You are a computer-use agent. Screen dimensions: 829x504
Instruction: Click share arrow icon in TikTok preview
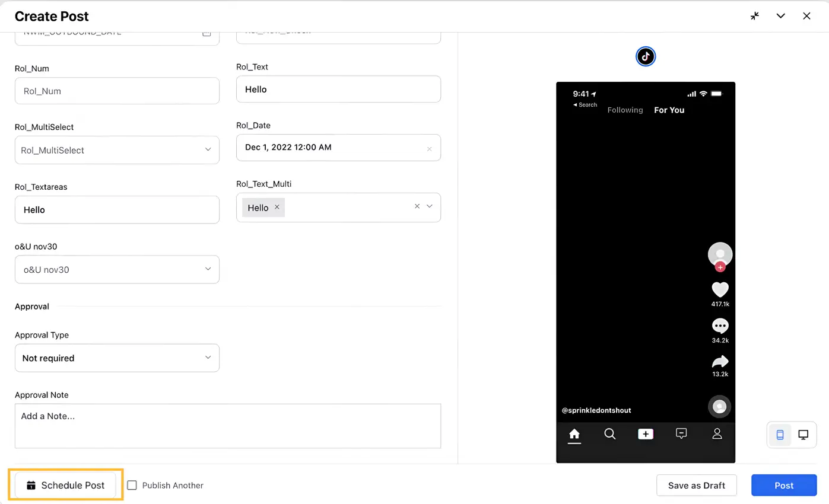pos(720,361)
